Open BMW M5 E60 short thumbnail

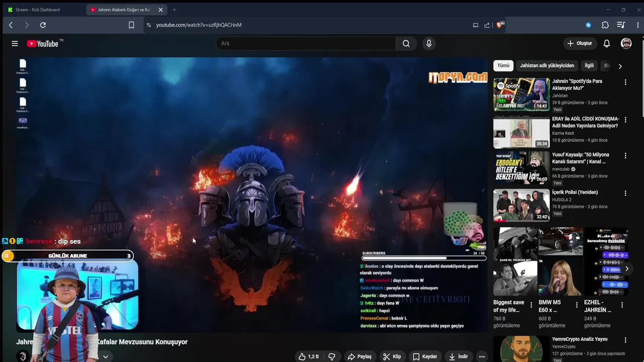560,261
